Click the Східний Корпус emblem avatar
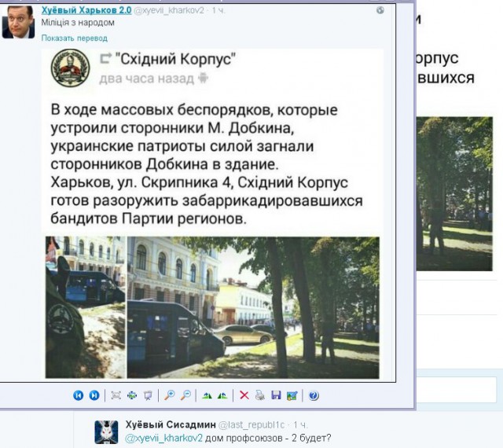The width and height of the screenshot is (503, 448). [70, 68]
